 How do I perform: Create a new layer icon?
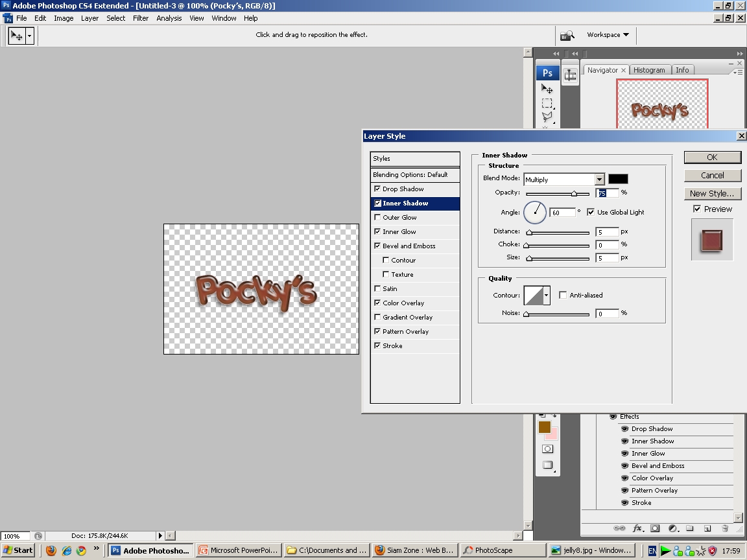tap(707, 528)
